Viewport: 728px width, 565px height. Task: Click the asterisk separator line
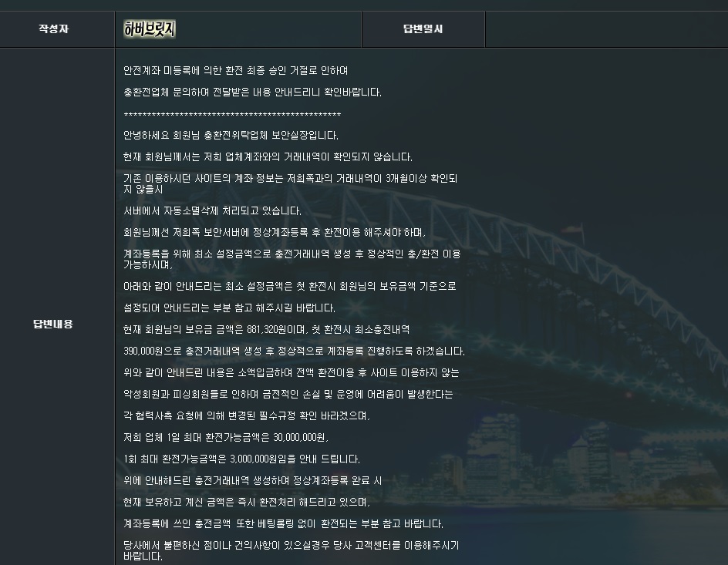point(232,115)
